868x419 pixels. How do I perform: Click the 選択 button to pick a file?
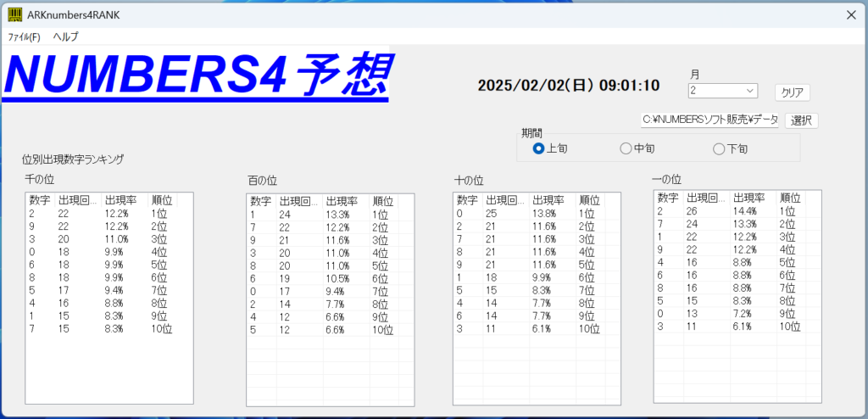(801, 120)
